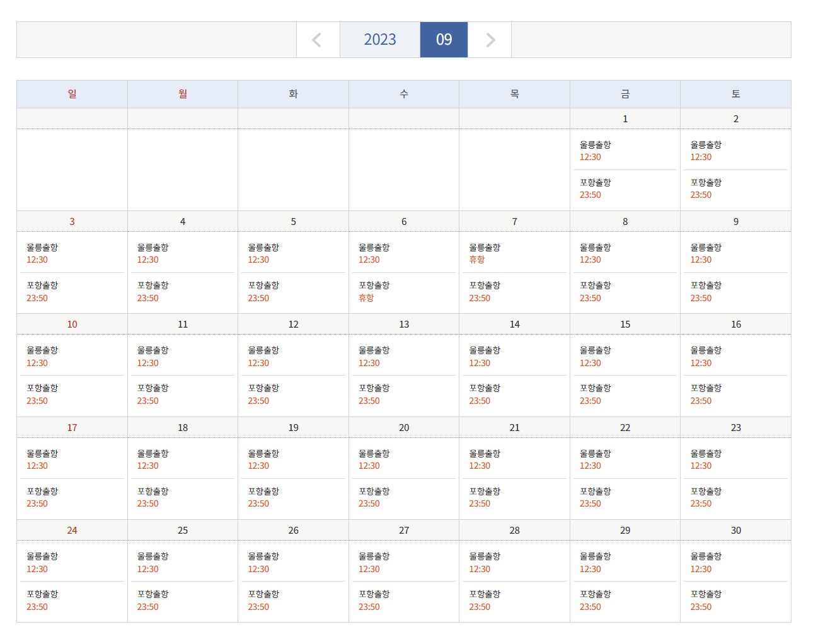
Task: Select date 6 in the calendar
Action: tap(404, 221)
